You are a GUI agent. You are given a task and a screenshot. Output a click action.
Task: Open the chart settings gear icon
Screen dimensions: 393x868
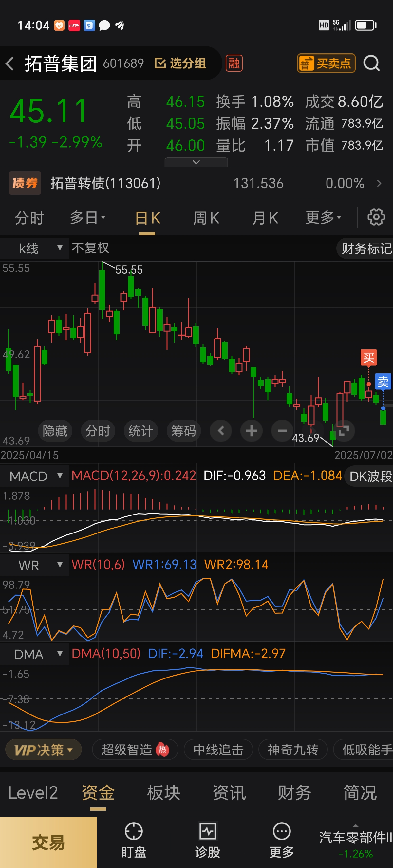[x=376, y=217]
